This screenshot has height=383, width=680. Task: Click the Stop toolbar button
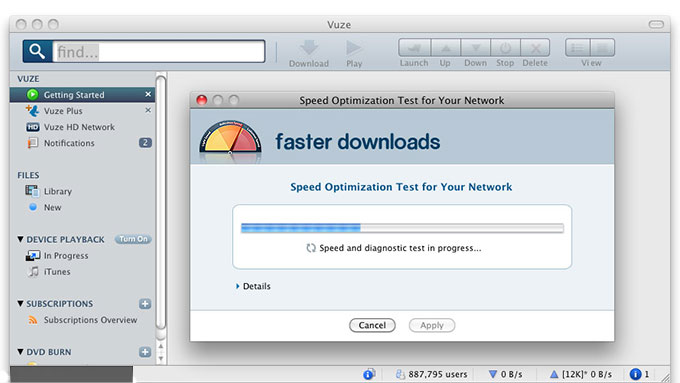[505, 48]
